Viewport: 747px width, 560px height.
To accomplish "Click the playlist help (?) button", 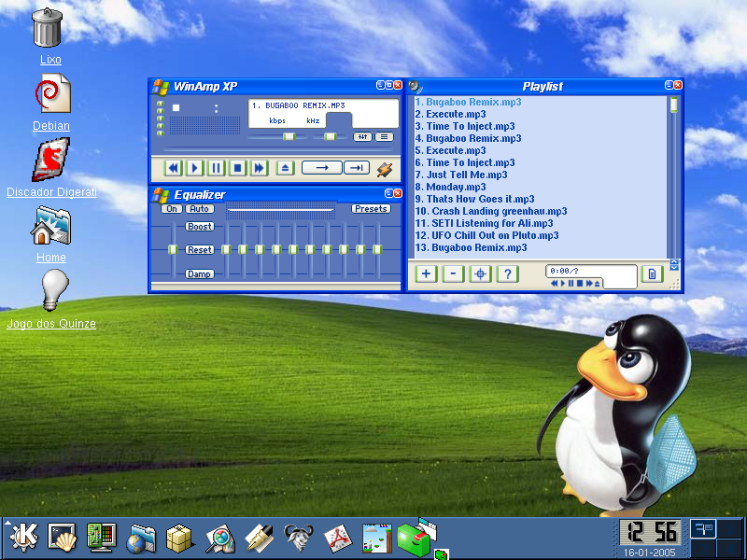I will [x=507, y=273].
